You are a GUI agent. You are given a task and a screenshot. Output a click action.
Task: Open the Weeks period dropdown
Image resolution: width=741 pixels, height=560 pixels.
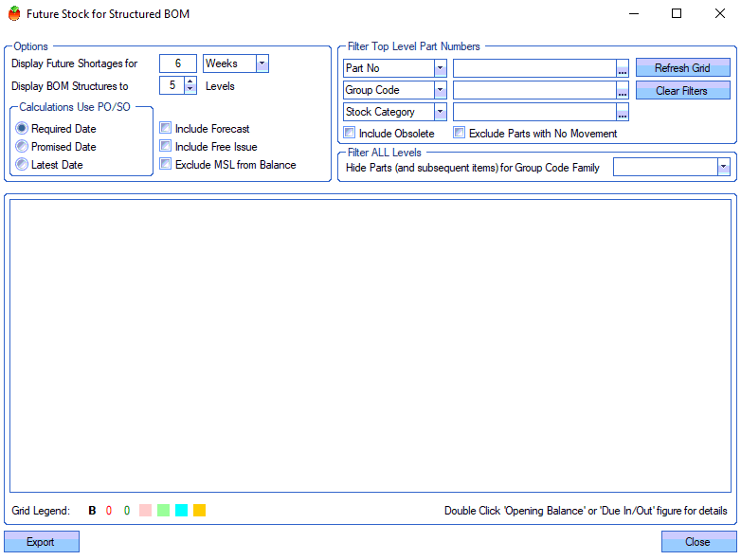click(262, 63)
